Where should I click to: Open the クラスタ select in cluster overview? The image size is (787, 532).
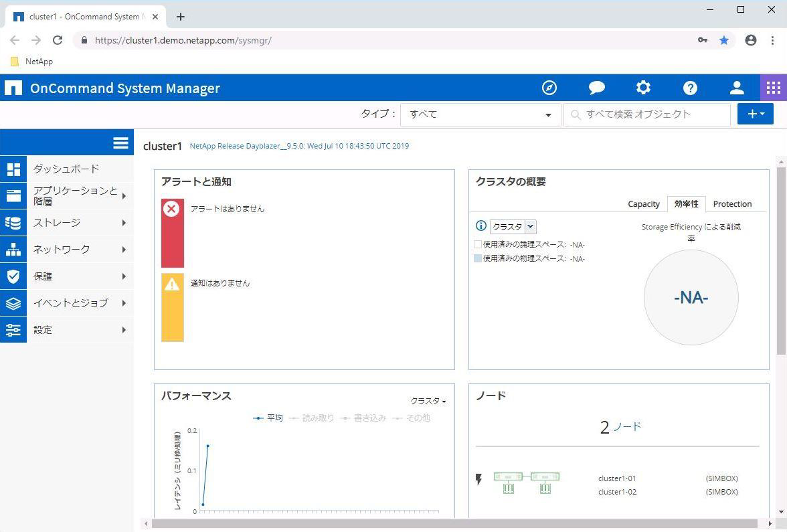[513, 227]
